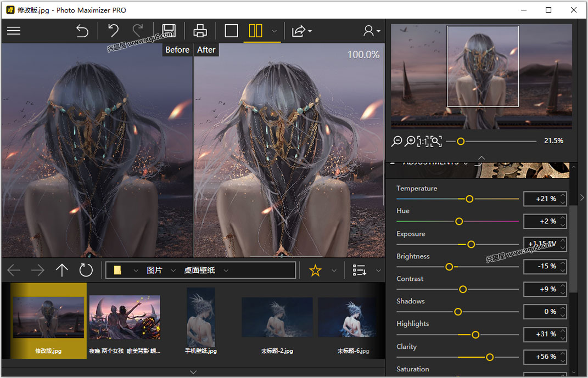This screenshot has height=378, width=588.
Task: Open the hamburger main menu
Action: tap(14, 31)
